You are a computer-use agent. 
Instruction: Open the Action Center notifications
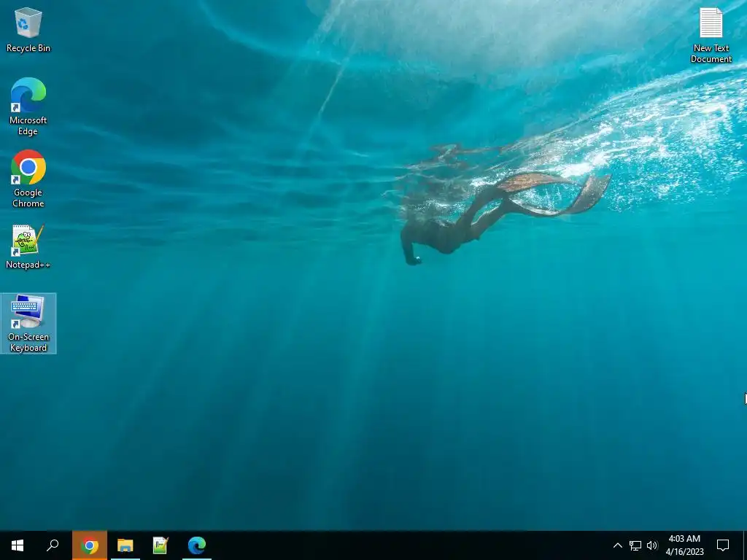pos(723,545)
